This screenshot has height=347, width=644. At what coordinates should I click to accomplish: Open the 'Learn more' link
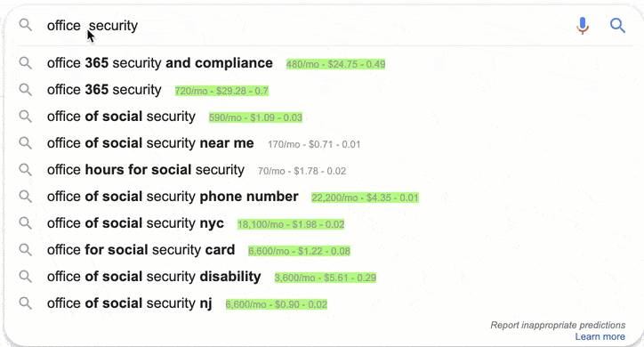(x=600, y=336)
